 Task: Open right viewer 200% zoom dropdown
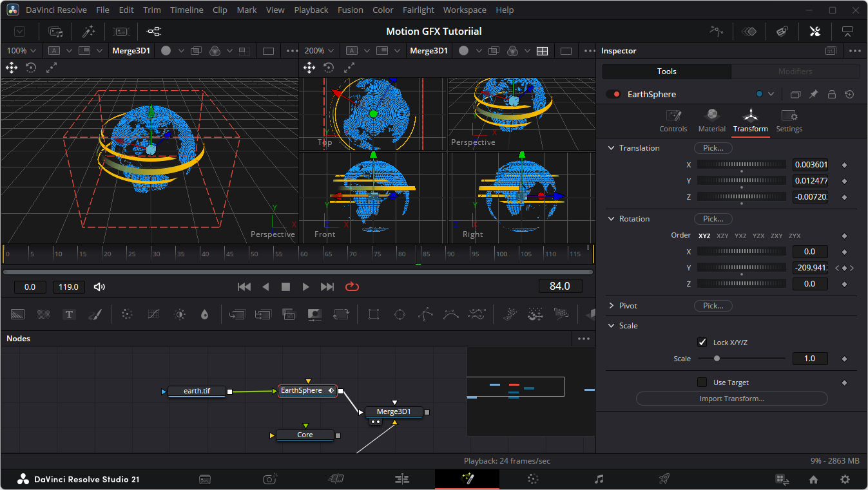(x=320, y=51)
